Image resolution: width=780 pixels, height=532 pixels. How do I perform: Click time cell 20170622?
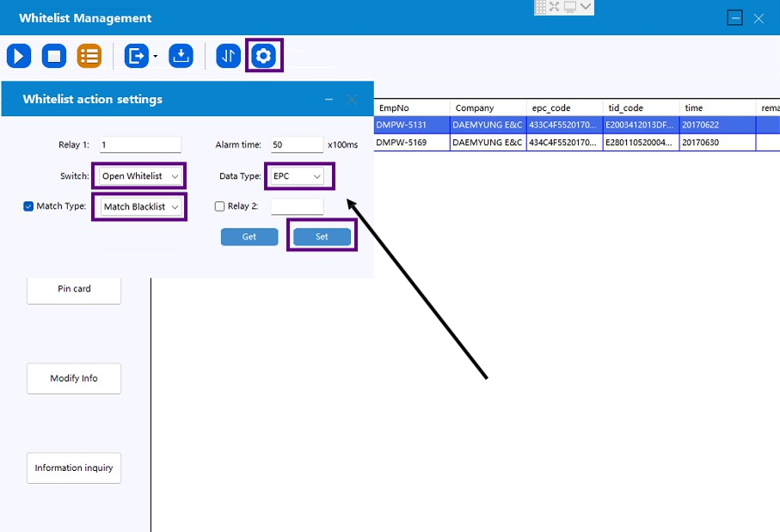[717, 125]
